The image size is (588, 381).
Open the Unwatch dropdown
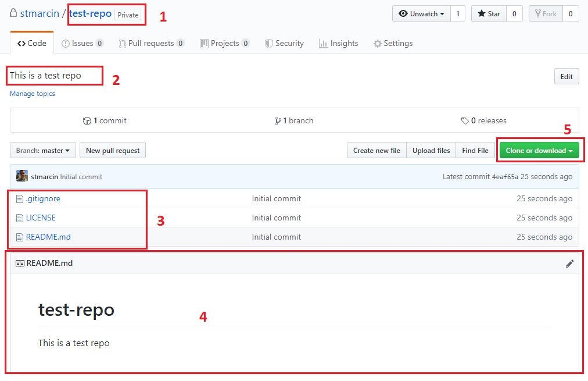click(421, 14)
